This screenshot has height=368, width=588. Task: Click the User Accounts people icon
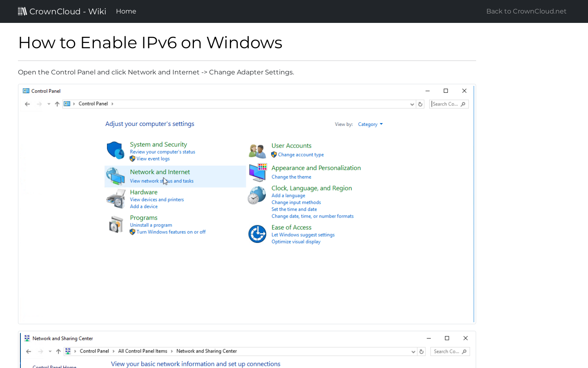point(257,151)
